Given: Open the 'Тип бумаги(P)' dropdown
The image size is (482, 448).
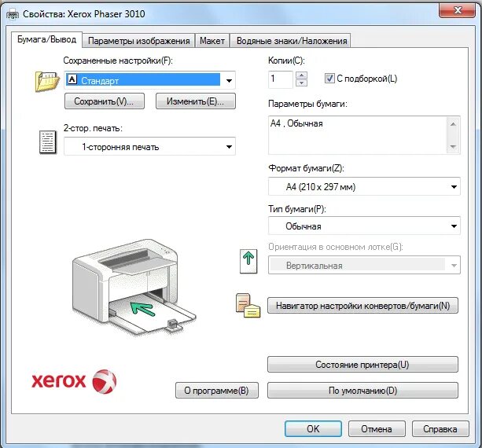Looking at the screenshot, I should click(364, 226).
